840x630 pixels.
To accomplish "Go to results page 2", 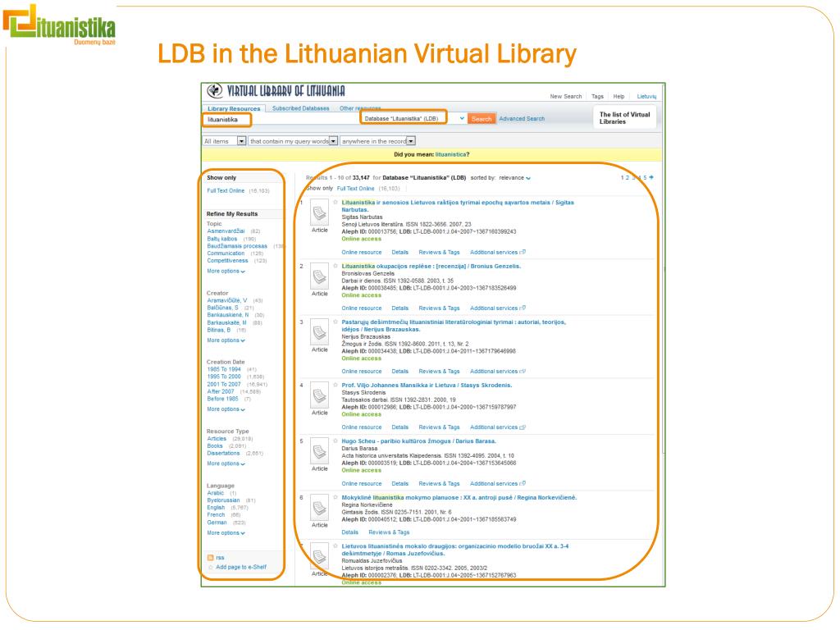I will click(x=628, y=178).
